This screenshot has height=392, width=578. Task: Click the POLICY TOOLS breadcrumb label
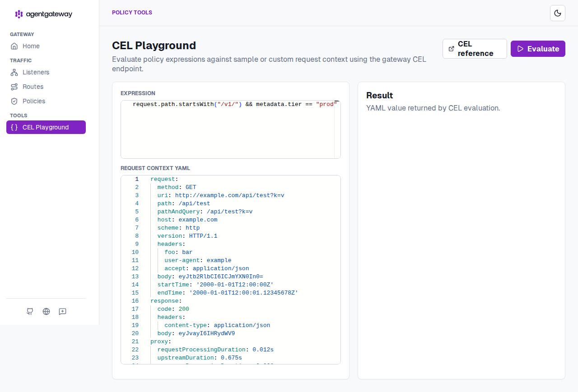pos(132,13)
